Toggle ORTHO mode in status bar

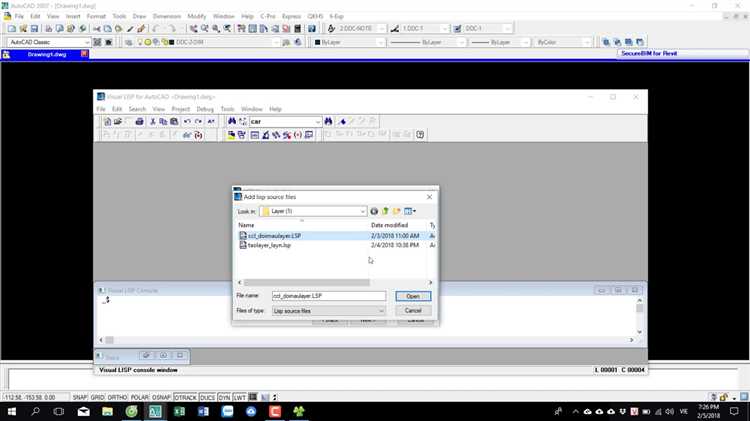(117, 397)
